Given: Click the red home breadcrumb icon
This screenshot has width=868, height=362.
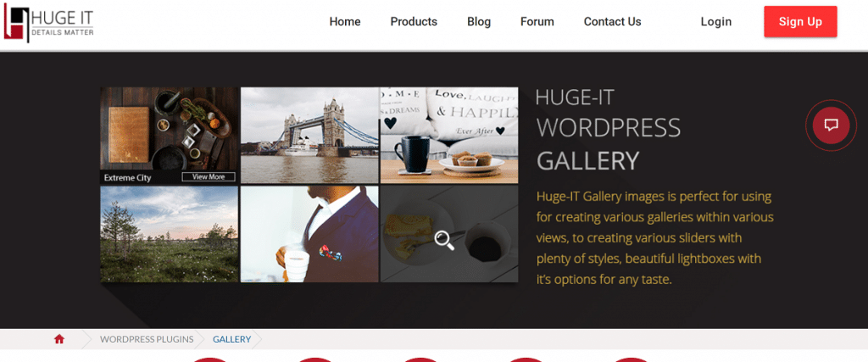Looking at the screenshot, I should pyautogui.click(x=59, y=339).
